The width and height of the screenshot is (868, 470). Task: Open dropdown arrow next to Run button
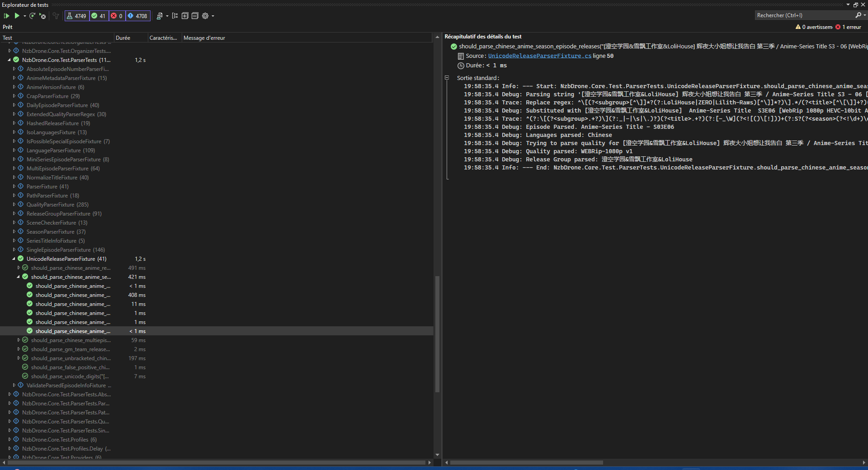(x=24, y=16)
